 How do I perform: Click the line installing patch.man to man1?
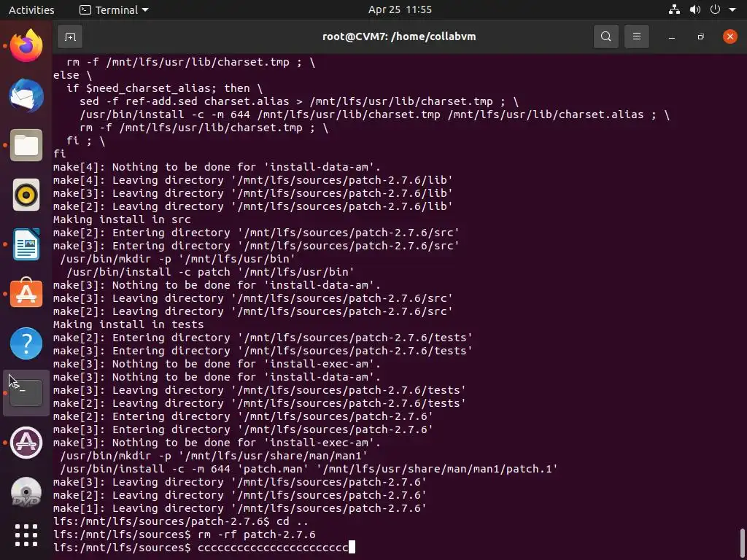[x=309, y=469]
